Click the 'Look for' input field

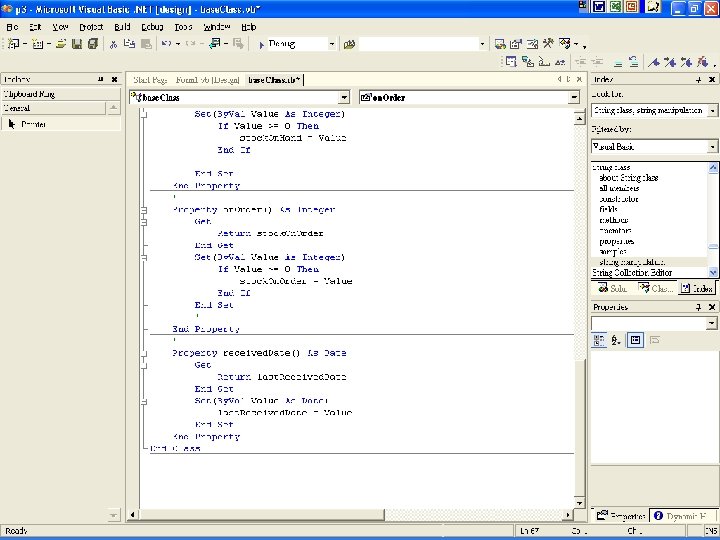click(649, 110)
